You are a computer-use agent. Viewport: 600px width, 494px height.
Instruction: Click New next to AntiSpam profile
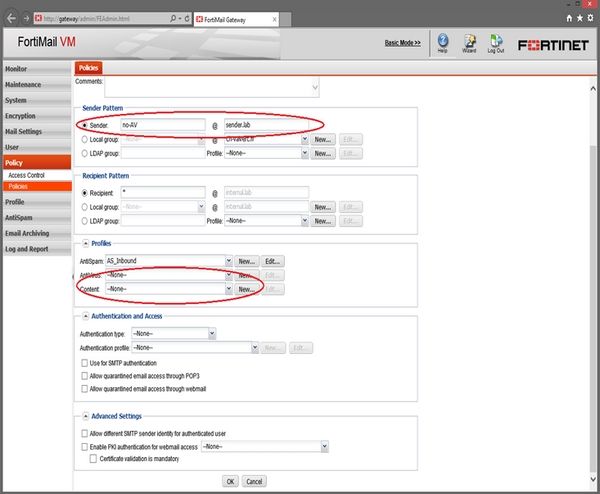[x=247, y=261]
